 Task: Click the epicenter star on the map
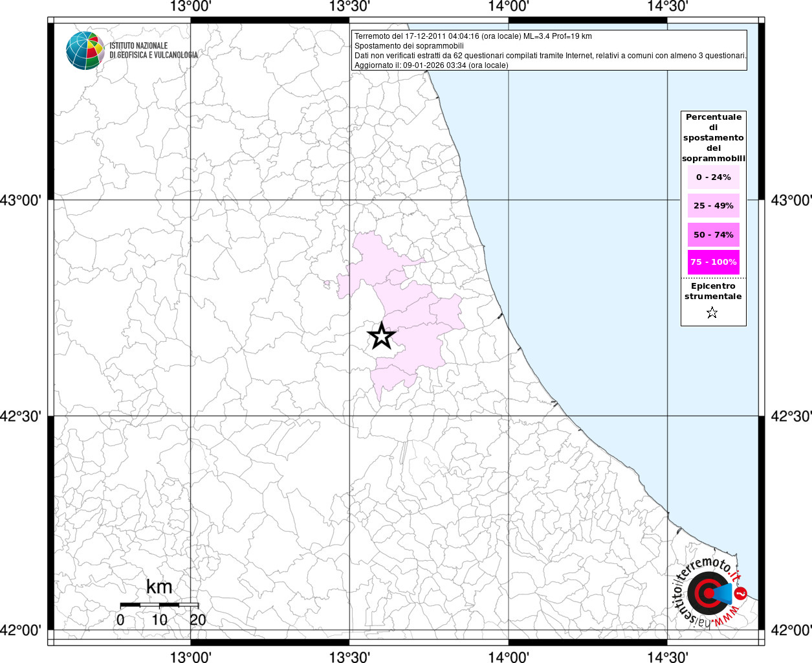[381, 336]
